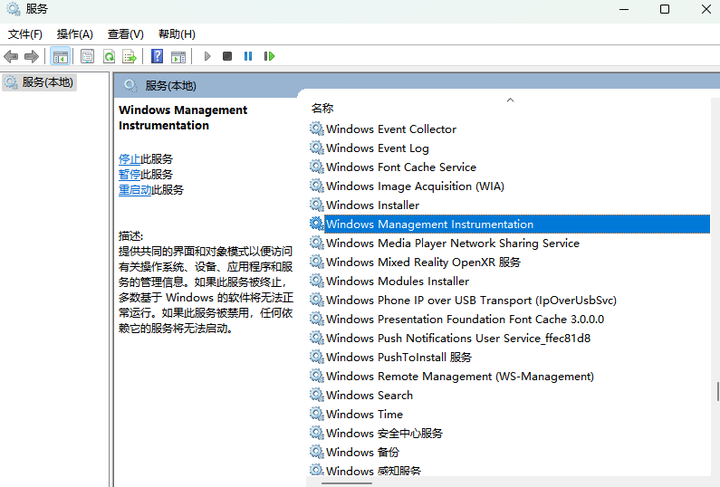Select Windows Mixed Reality OpenXR 服务
This screenshot has width=720, height=487.
[x=423, y=262]
